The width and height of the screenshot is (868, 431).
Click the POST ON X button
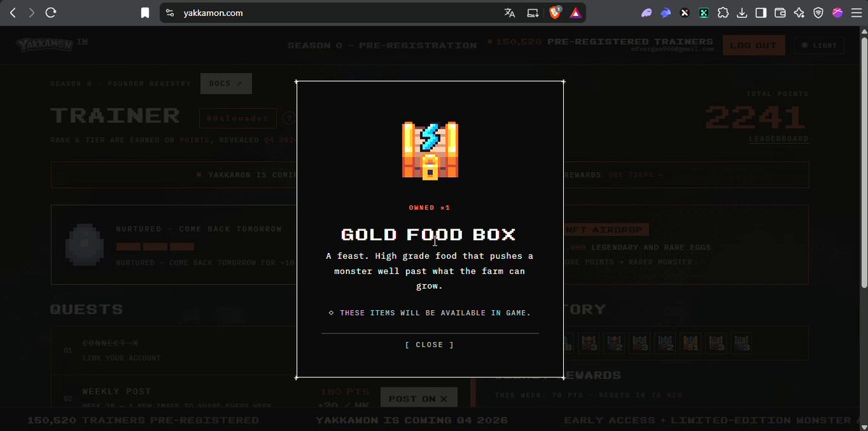click(x=418, y=398)
